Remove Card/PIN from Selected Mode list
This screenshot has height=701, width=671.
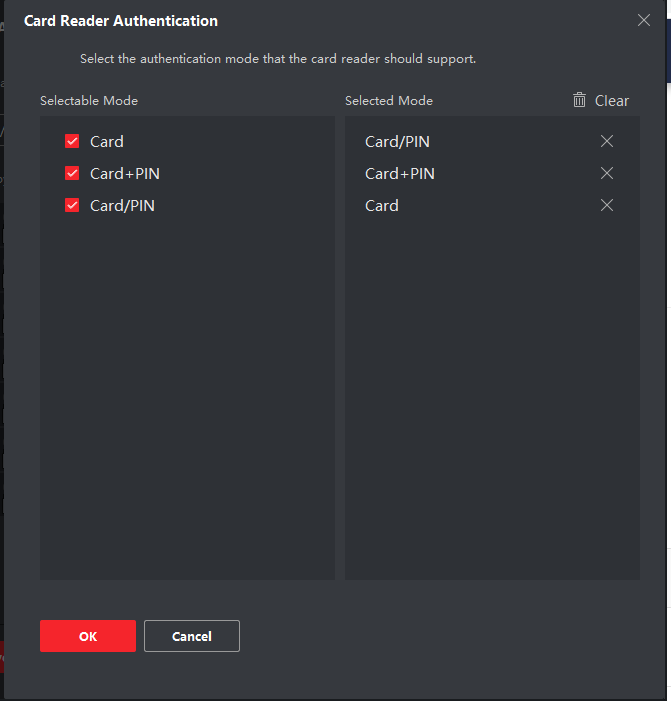607,141
